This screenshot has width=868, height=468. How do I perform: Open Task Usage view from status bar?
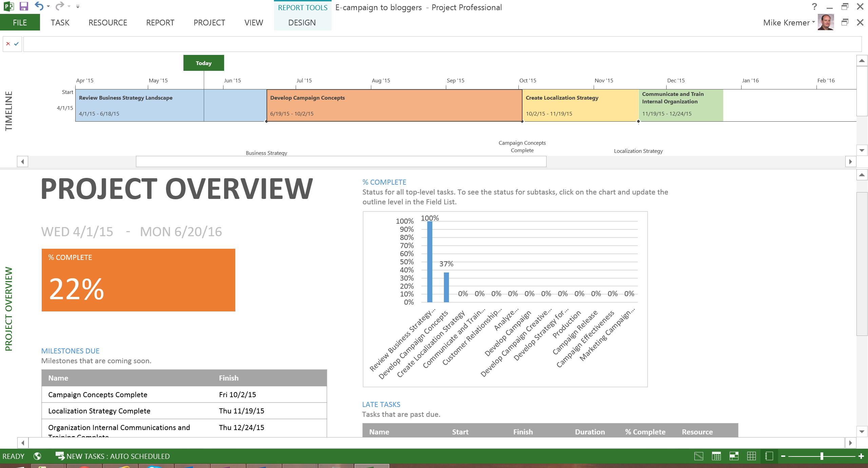point(716,456)
